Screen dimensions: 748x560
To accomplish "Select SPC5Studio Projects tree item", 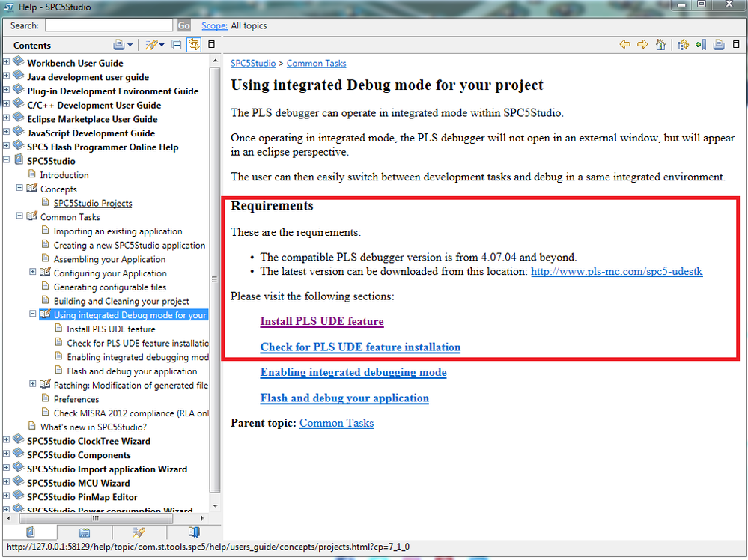I will (93, 203).
